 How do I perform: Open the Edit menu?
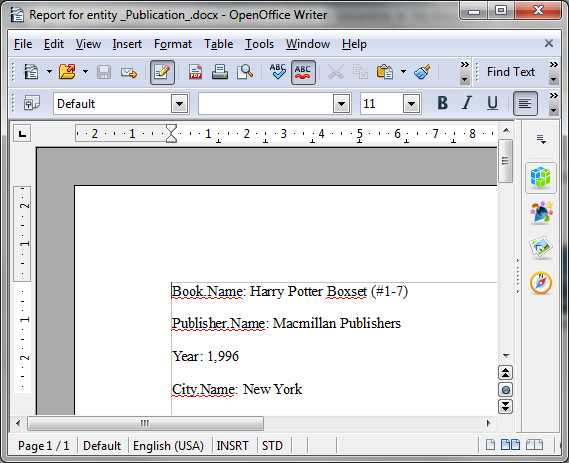(54, 44)
